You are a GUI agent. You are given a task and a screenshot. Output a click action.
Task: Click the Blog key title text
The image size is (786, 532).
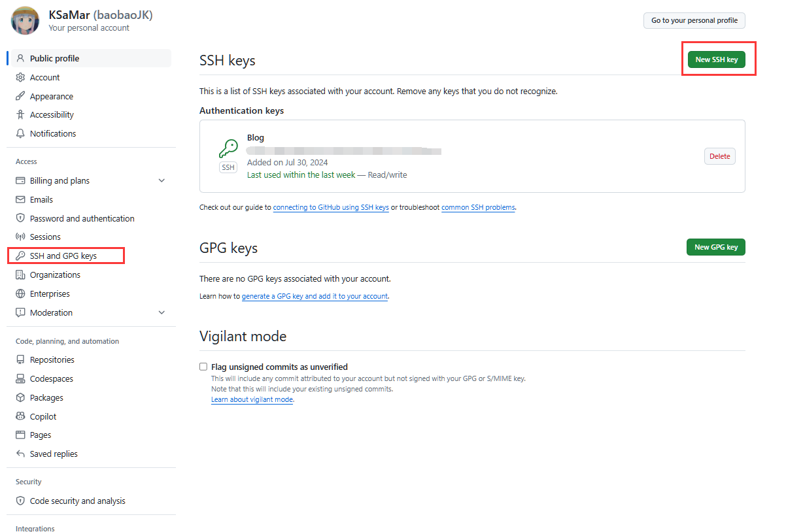coord(256,138)
